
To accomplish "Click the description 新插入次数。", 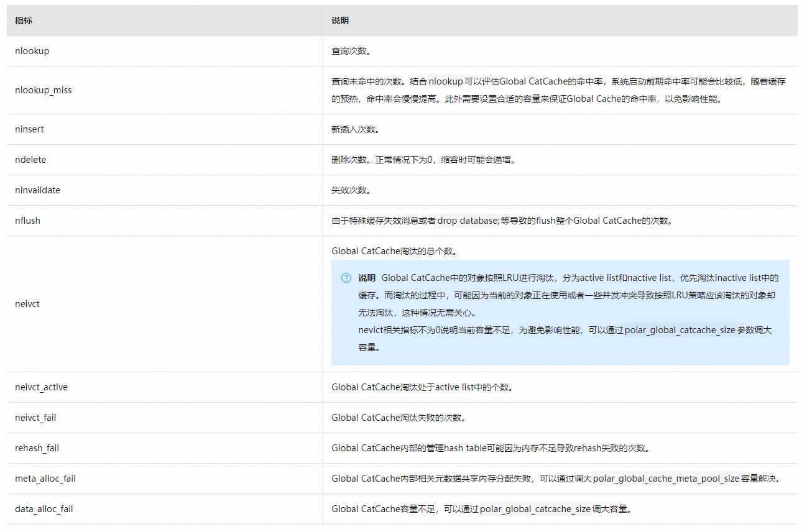I will pyautogui.click(x=356, y=129).
